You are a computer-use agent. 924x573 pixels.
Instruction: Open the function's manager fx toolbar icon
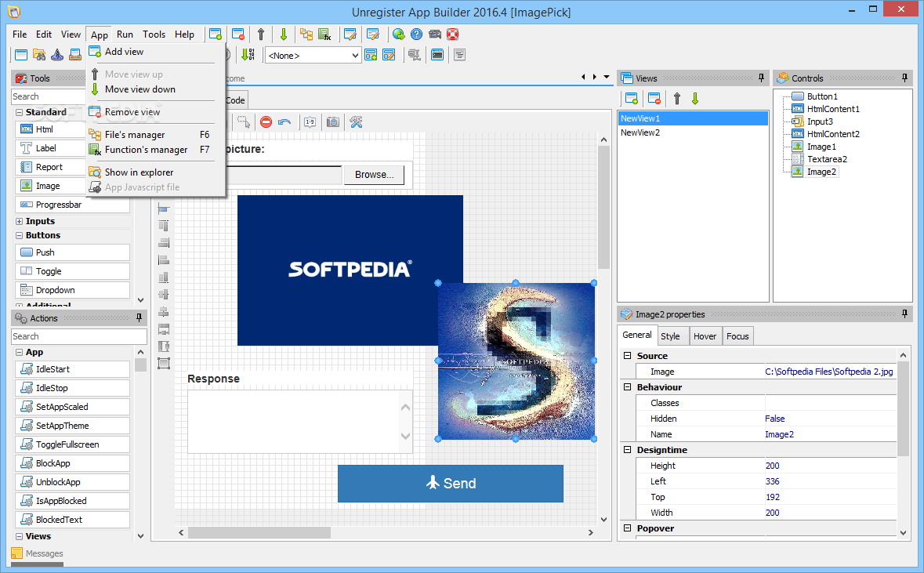pos(324,34)
